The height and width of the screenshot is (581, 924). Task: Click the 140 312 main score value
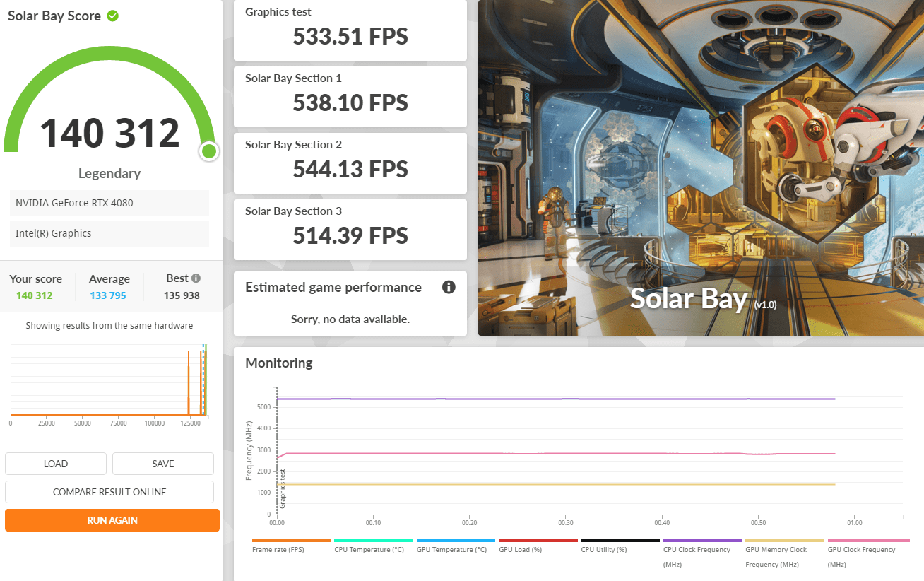[x=109, y=134]
